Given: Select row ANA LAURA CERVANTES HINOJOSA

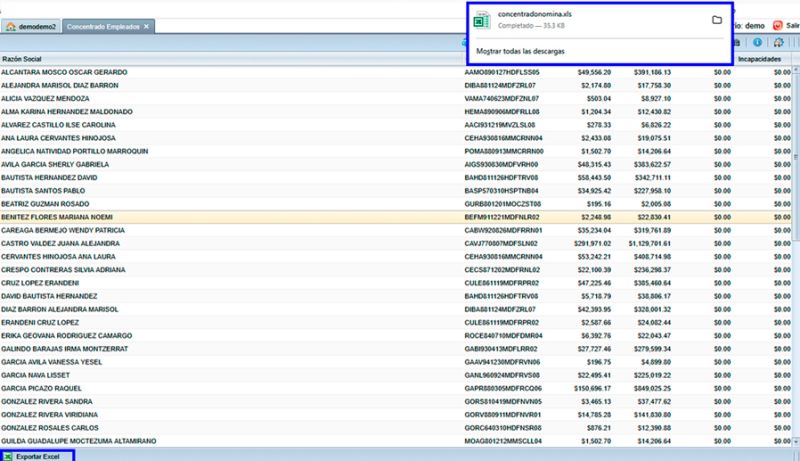Looking at the screenshot, I should click(x=396, y=138).
